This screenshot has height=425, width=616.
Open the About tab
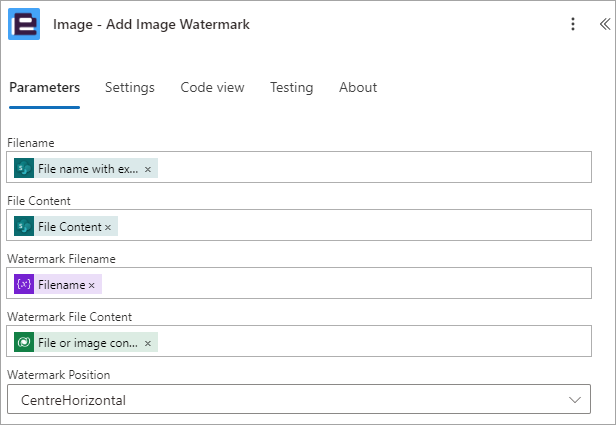pyautogui.click(x=358, y=87)
